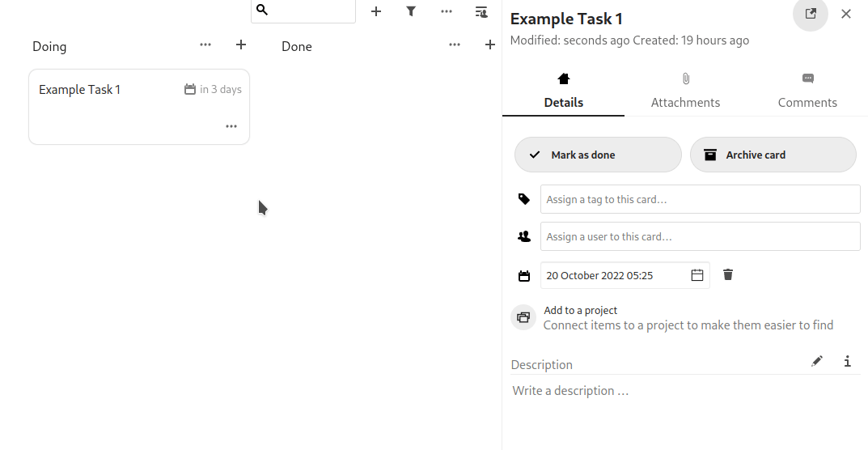Open the Done list options menu
868x450 pixels.
click(x=455, y=45)
